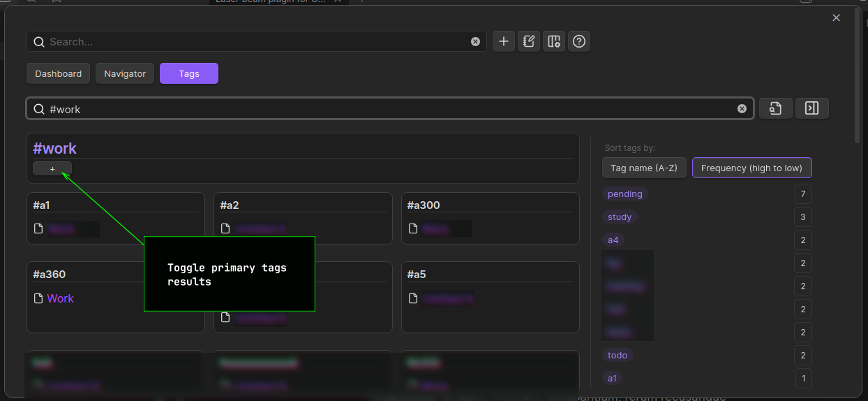868x401 pixels.
Task: Select the Tags tab
Action: point(189,73)
